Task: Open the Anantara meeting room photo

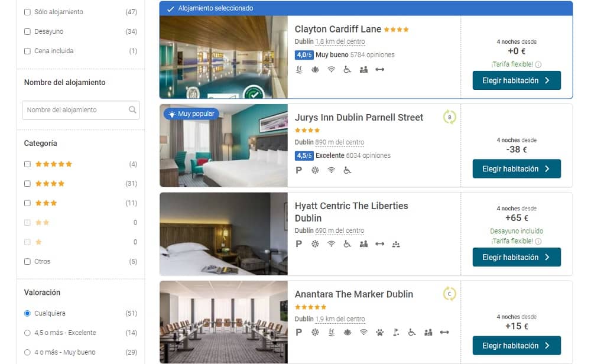Action: [x=223, y=322]
